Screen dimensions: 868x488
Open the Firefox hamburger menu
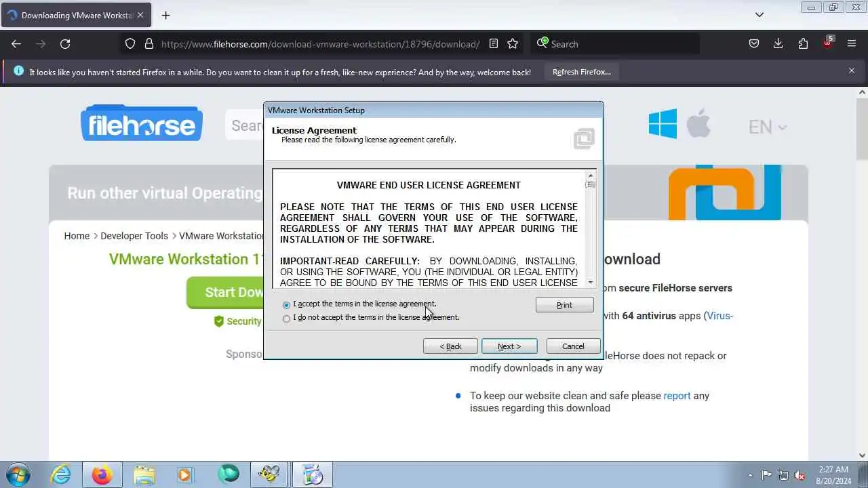pyautogui.click(x=852, y=43)
